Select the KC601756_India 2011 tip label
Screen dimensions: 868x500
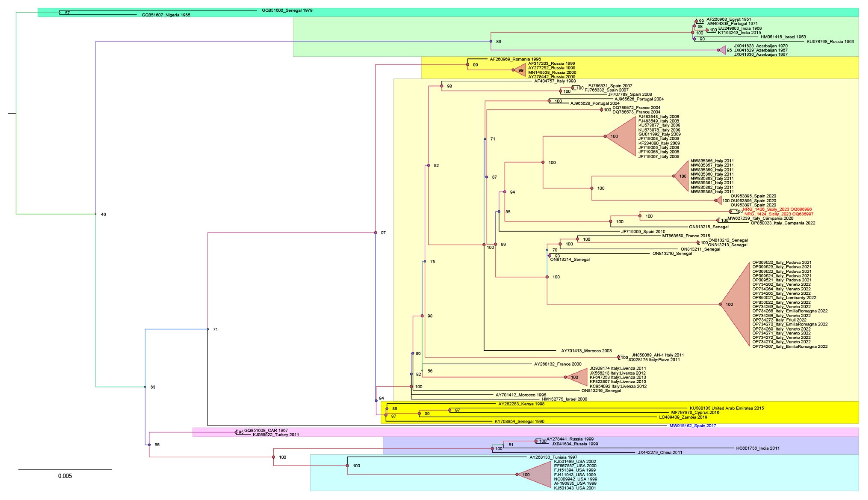click(758, 448)
